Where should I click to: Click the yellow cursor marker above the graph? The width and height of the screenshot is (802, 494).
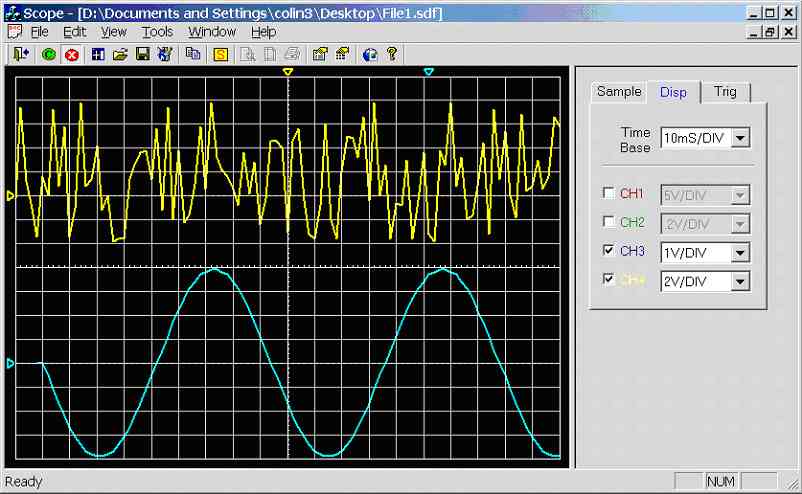pos(288,72)
